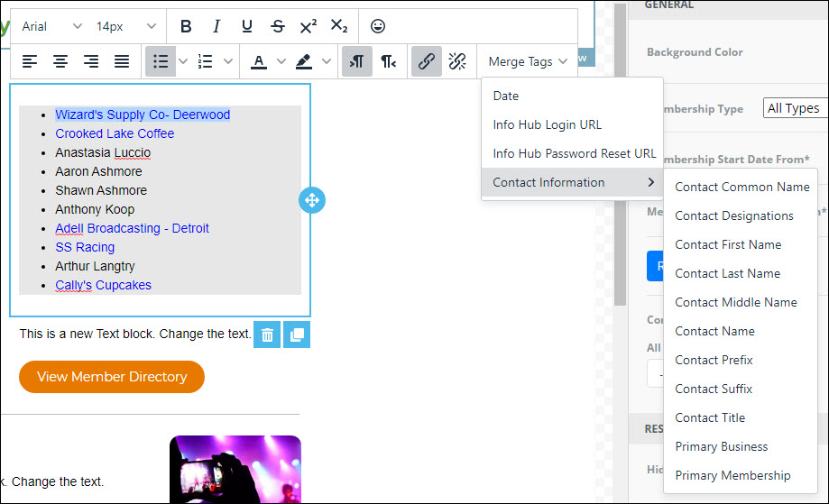Apply subscript formatting
This screenshot has height=504, width=829.
coord(339,26)
